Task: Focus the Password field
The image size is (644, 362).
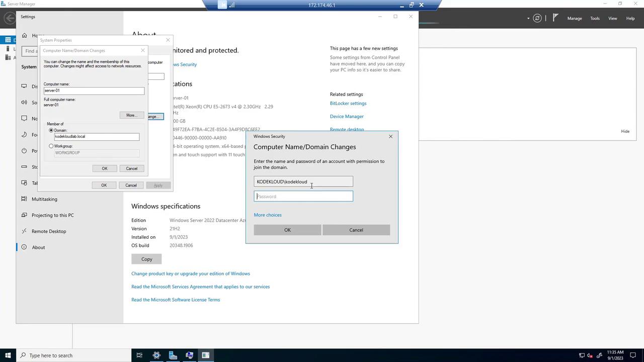Action: click(x=303, y=196)
